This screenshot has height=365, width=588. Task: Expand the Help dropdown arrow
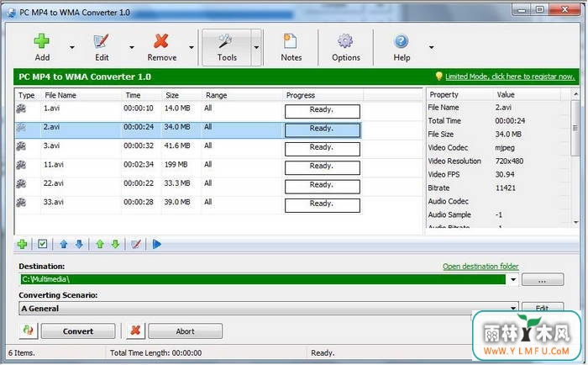[431, 48]
